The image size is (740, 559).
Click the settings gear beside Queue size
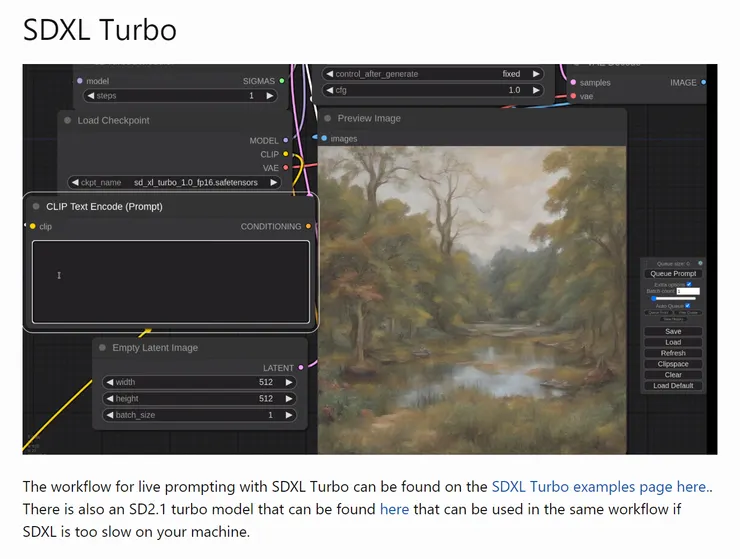700,264
